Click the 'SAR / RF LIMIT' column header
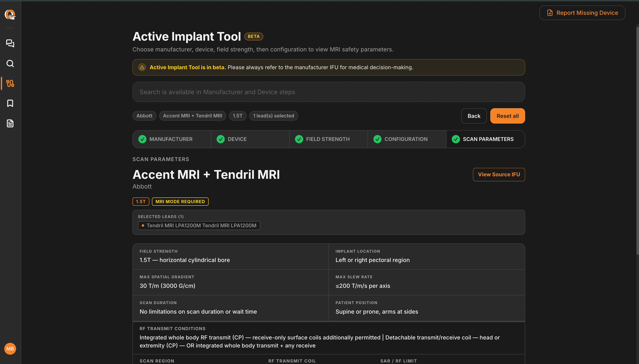The image size is (639, 364). tap(399, 361)
